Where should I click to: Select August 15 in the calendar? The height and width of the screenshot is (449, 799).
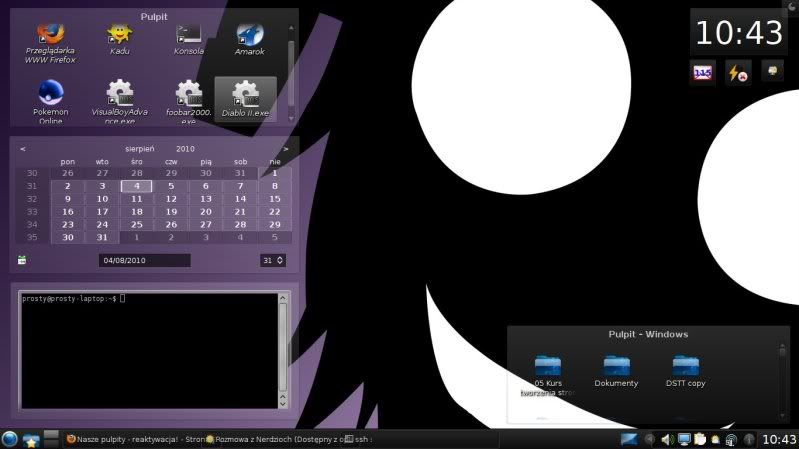(x=275, y=199)
